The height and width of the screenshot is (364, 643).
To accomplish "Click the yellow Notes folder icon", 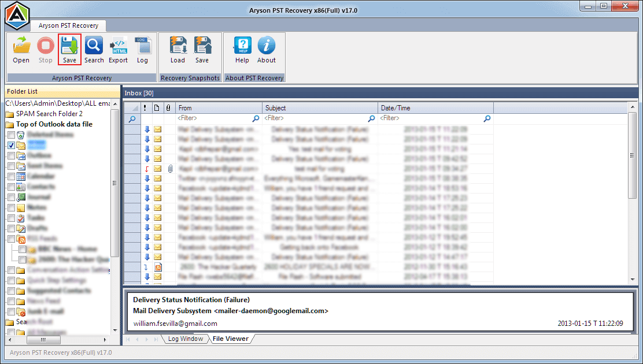I will [x=21, y=208].
